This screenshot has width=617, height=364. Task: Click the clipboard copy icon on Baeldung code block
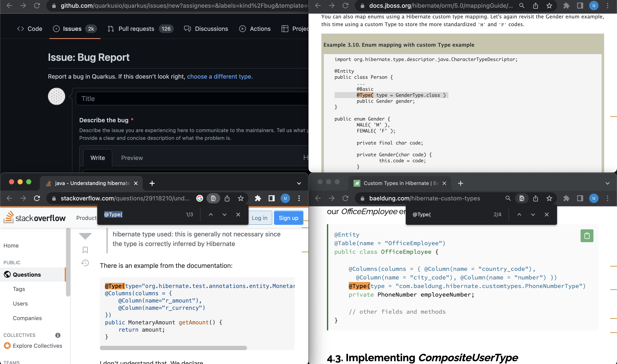[587, 236]
